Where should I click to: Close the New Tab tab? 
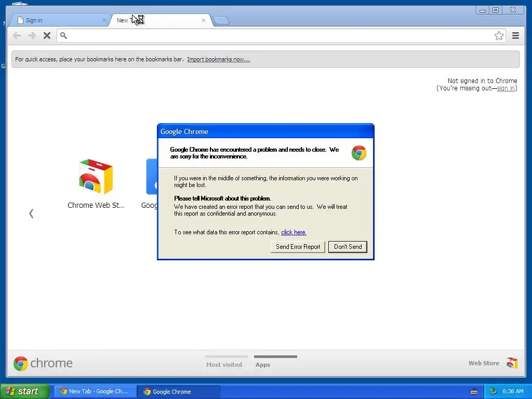tap(204, 20)
